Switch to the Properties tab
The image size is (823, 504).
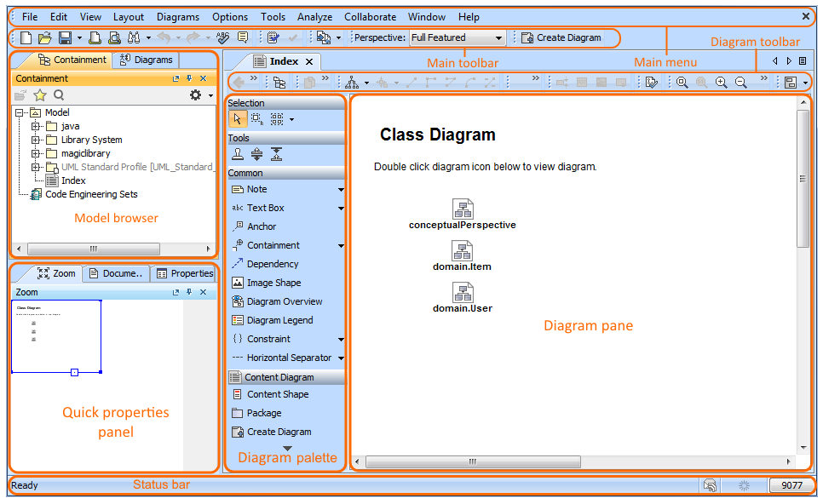click(x=185, y=273)
